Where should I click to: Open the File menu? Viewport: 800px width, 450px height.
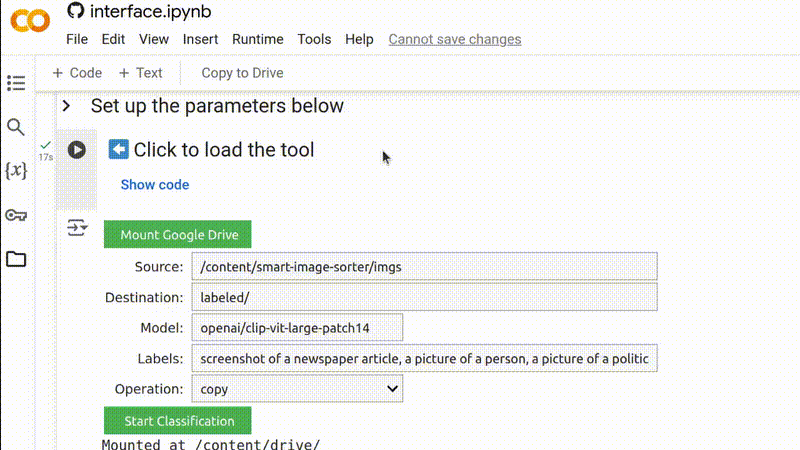(77, 39)
